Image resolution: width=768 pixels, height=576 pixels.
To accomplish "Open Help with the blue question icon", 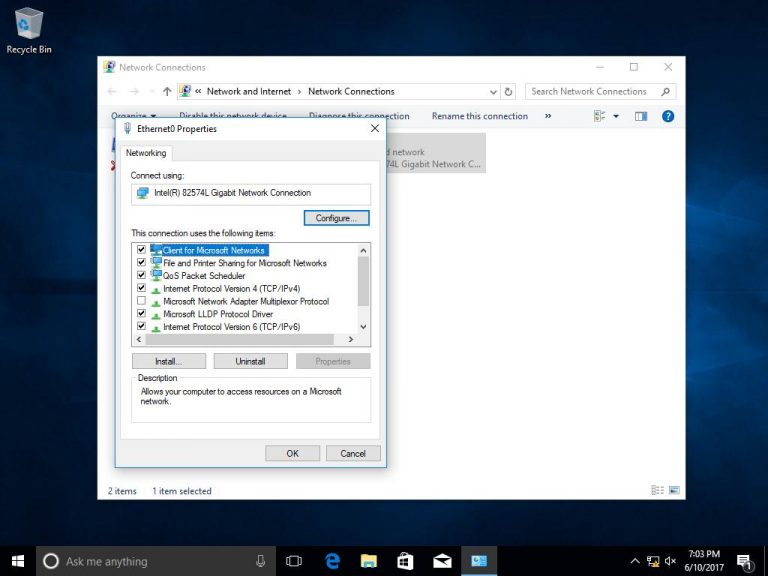I will 668,116.
